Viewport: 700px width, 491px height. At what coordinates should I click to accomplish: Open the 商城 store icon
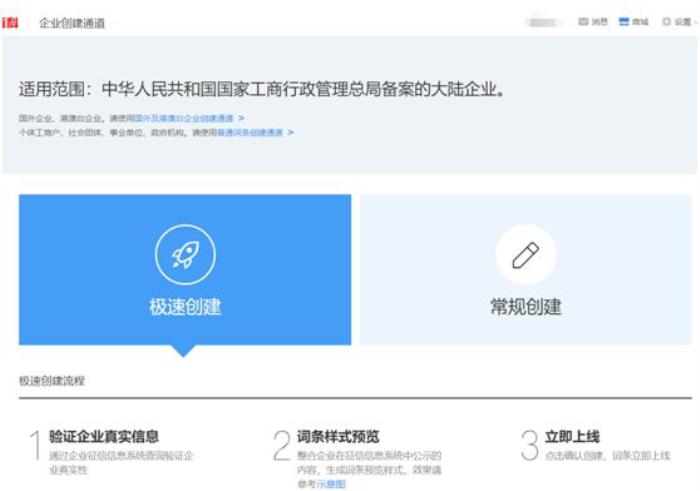click(624, 21)
